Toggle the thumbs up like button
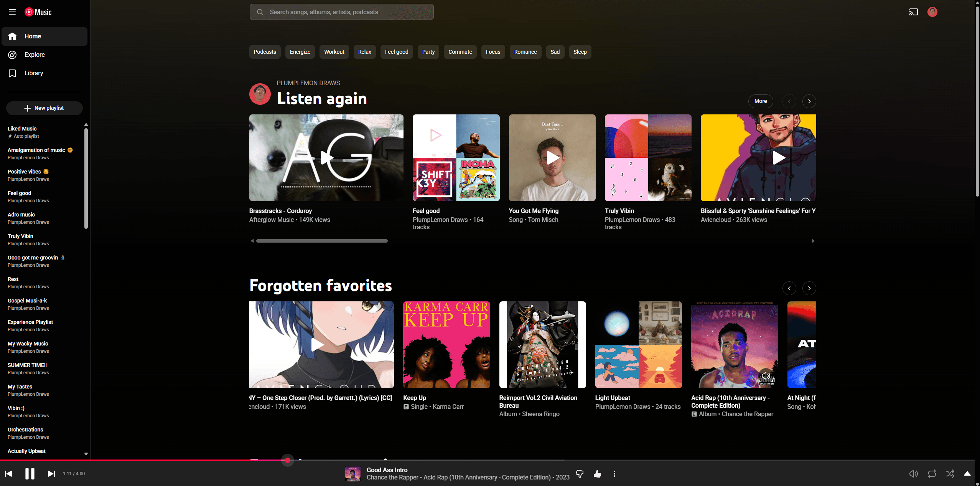The width and height of the screenshot is (980, 486). coord(597,474)
